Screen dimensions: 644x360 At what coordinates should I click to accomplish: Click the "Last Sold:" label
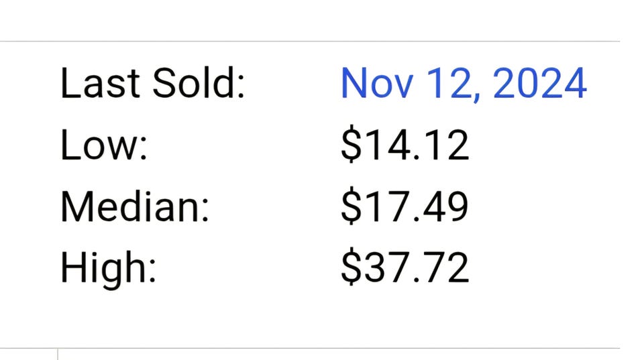tap(153, 83)
